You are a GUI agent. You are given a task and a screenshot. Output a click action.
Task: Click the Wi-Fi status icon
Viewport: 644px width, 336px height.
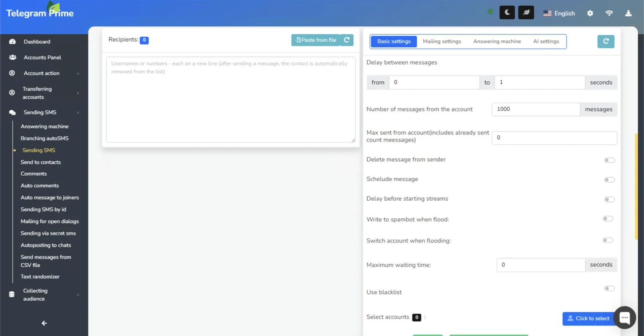(609, 13)
